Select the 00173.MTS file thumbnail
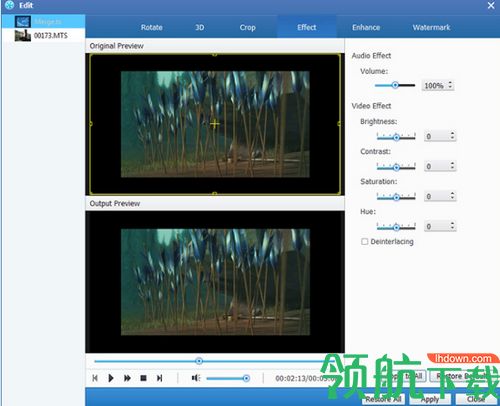Viewport: 500px width, 406px height. [23, 35]
